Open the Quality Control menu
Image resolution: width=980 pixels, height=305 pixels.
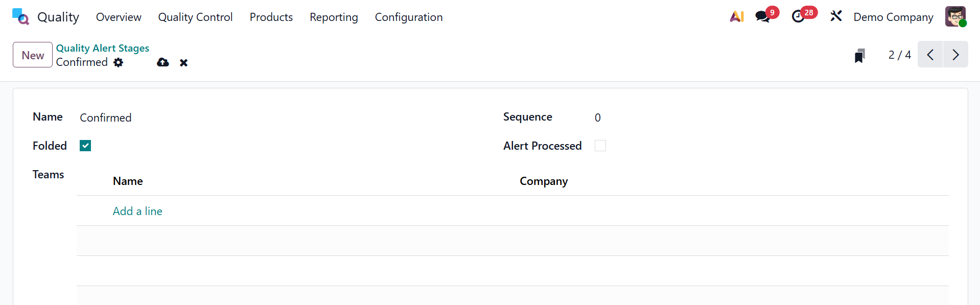195,17
